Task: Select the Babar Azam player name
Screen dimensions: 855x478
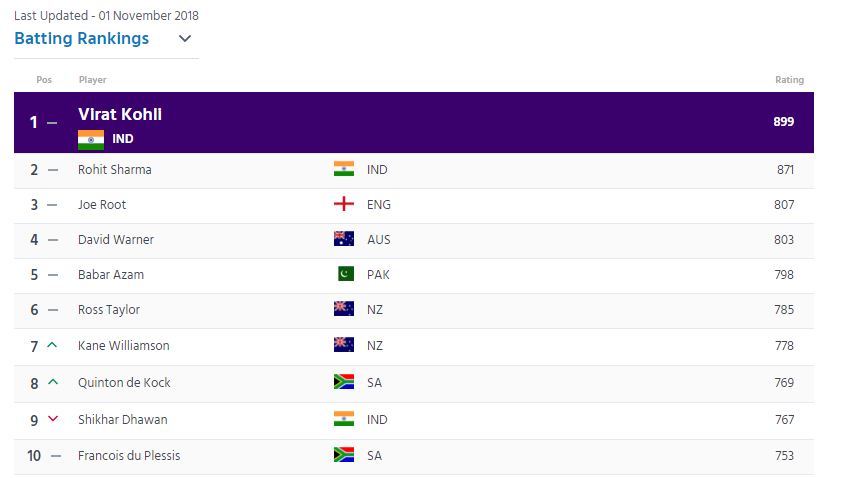Action: (111, 274)
